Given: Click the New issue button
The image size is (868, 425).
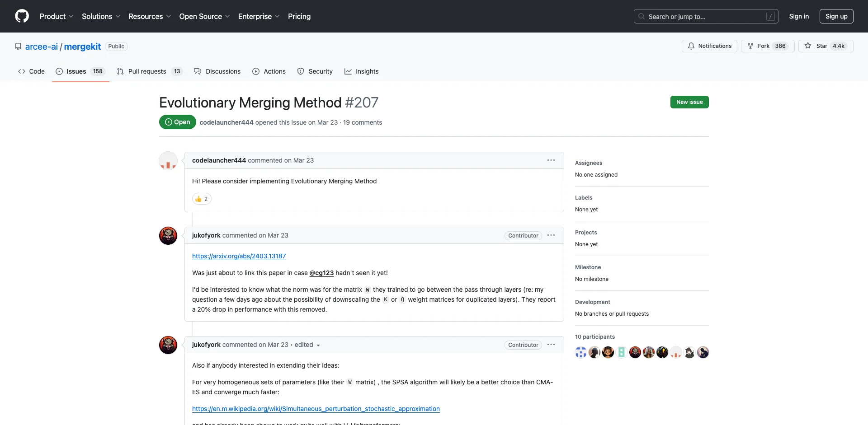Looking at the screenshot, I should 689,102.
